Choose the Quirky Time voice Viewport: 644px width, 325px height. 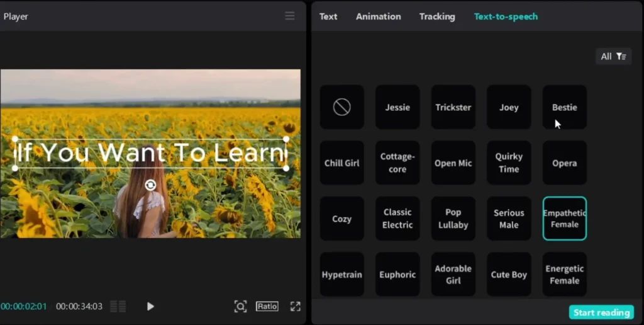pos(509,163)
